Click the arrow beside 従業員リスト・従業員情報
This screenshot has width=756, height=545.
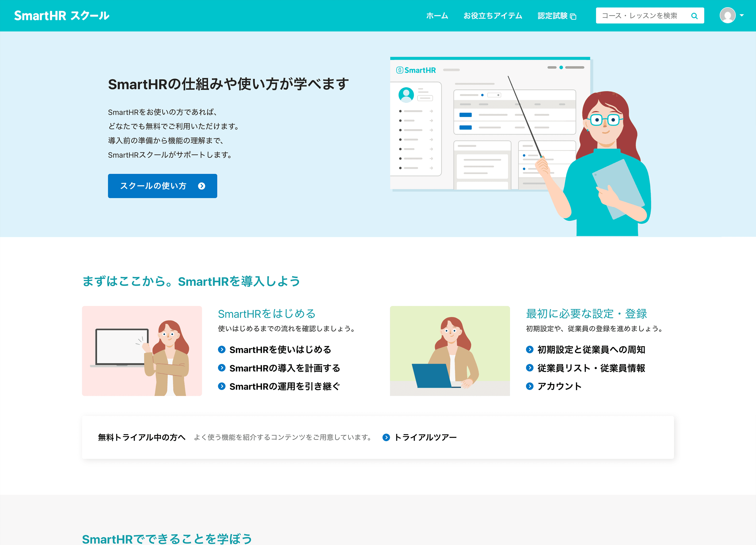(x=530, y=368)
